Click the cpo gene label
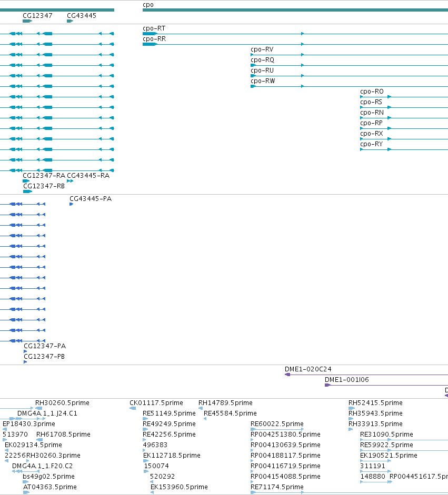448x495 pixels. coord(148,5)
